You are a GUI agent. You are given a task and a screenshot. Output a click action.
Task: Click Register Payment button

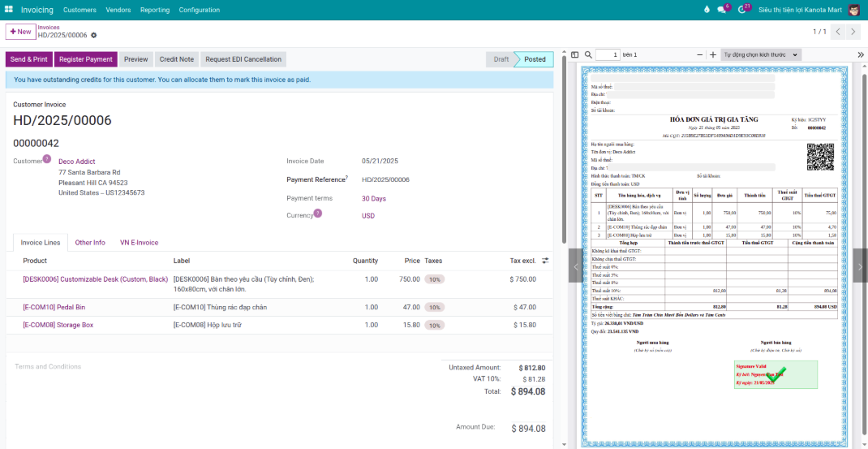[x=86, y=59]
